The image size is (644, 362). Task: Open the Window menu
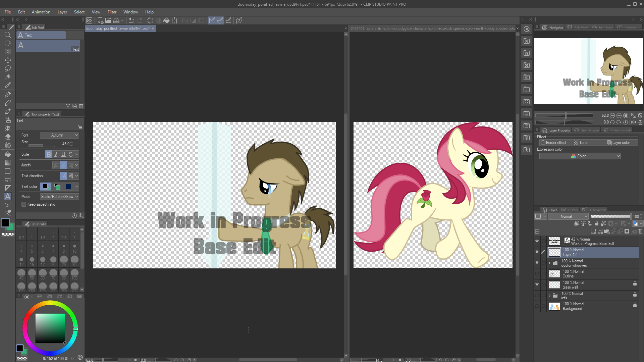pyautogui.click(x=130, y=12)
